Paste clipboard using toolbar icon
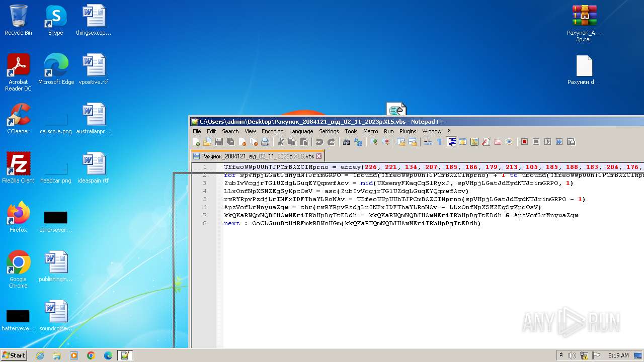 (x=304, y=142)
